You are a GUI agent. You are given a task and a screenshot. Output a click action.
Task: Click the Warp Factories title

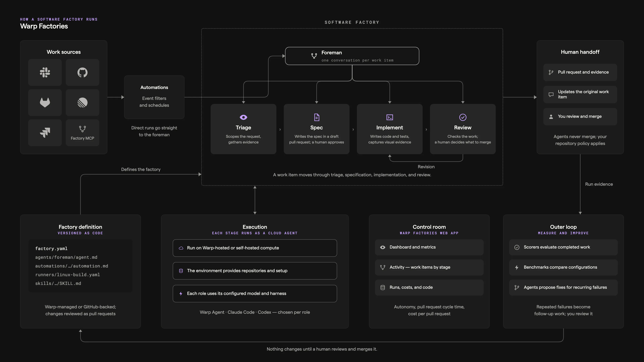(44, 26)
